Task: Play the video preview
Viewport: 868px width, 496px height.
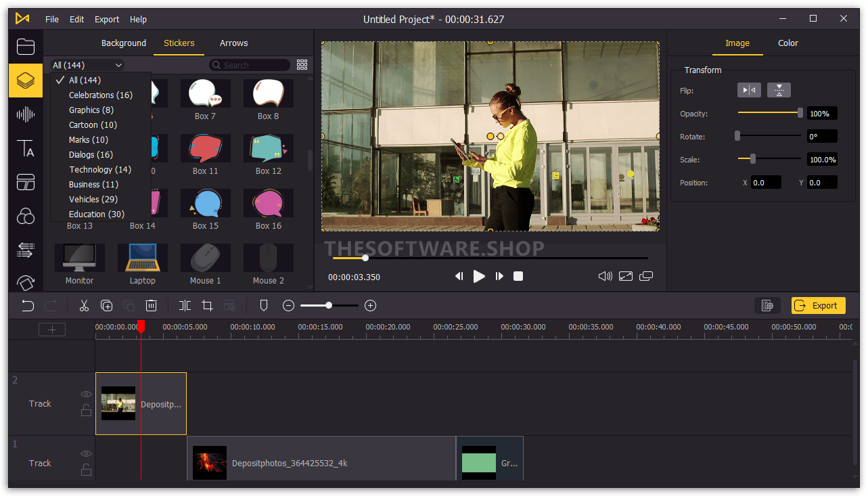Action: point(479,276)
